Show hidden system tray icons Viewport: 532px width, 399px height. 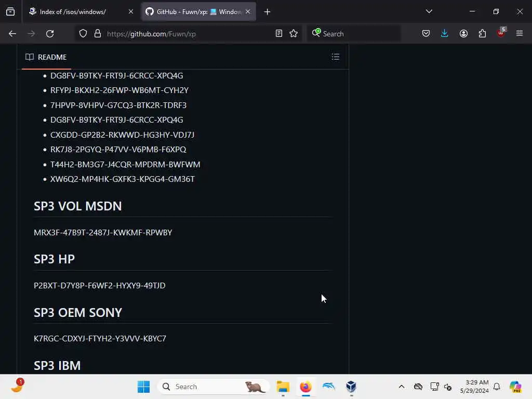coord(402,387)
